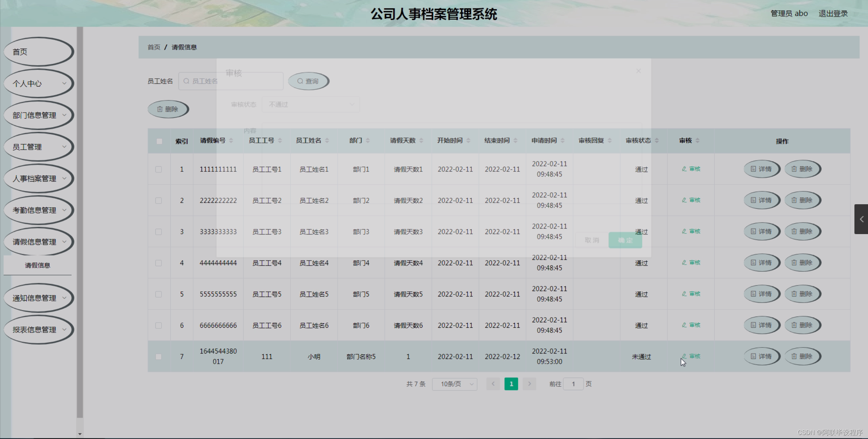Image resolution: width=868 pixels, height=439 pixels.
Task: Collapse the panel using right edge chevron
Action: click(x=862, y=219)
